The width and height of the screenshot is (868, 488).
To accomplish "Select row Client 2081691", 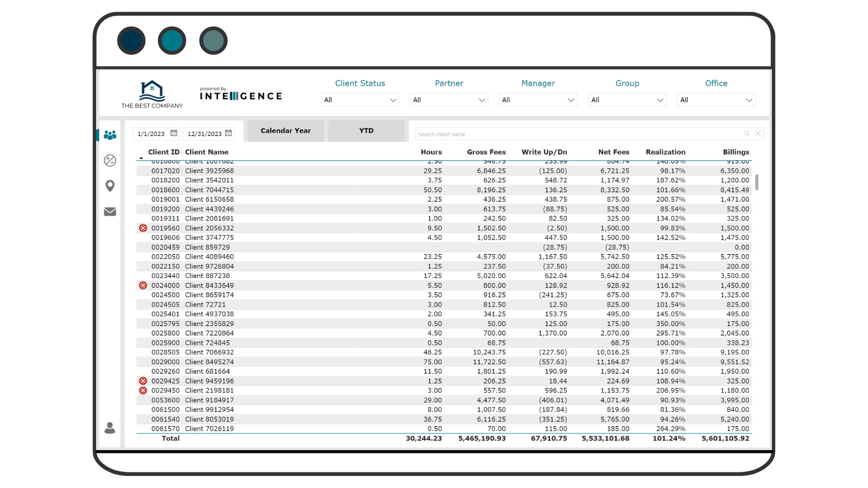I will tap(444, 219).
